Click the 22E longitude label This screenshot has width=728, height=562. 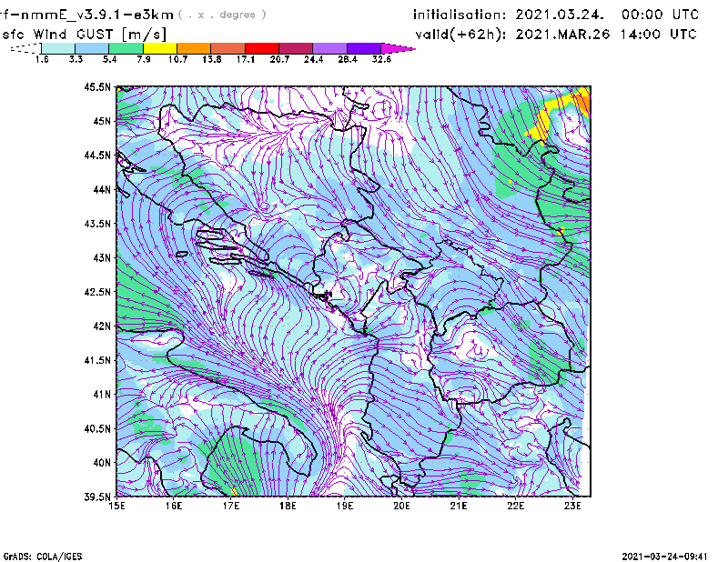[x=515, y=506]
